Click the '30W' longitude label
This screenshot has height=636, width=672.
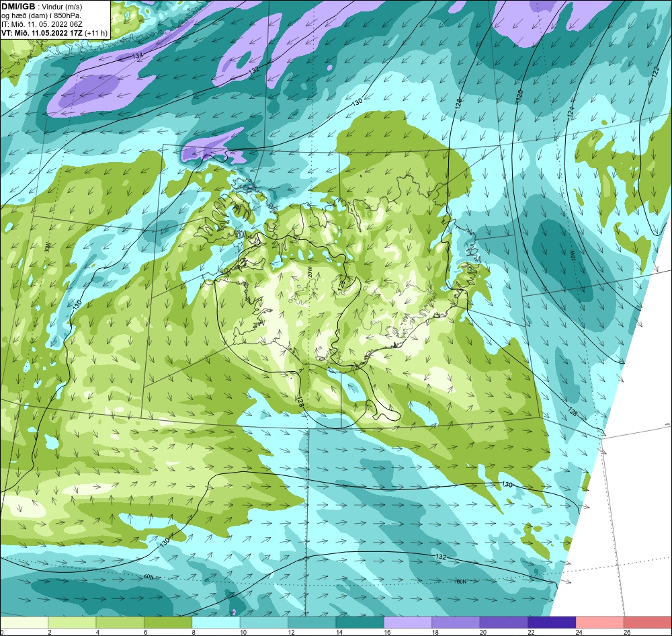pyautogui.click(x=48, y=247)
